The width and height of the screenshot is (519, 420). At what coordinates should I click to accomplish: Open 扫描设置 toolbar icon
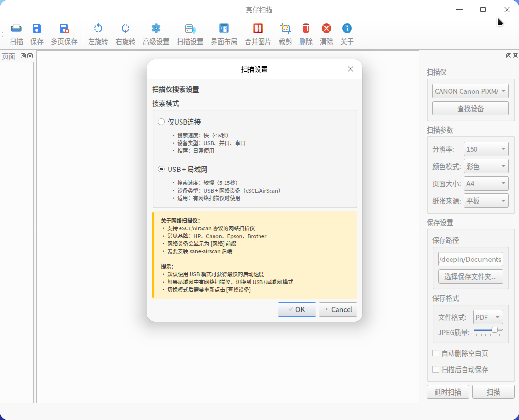coord(190,28)
